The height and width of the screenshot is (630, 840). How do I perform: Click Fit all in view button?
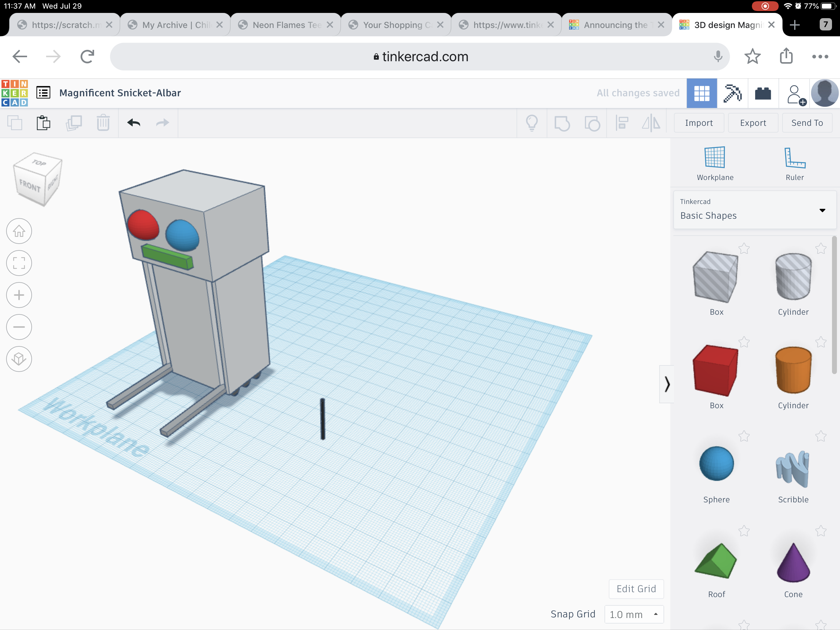[19, 263]
